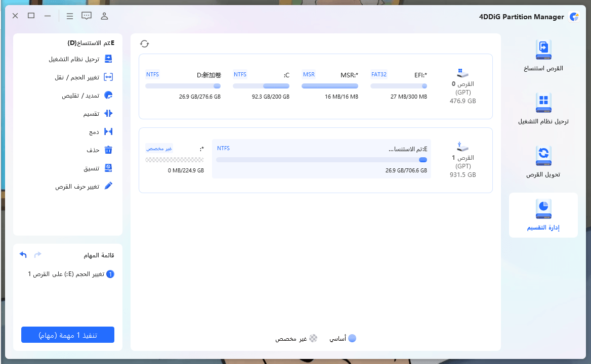591x364 pixels.
Task: Click the pending task تغيير الحجم (E:) entry
Action: coord(71,274)
